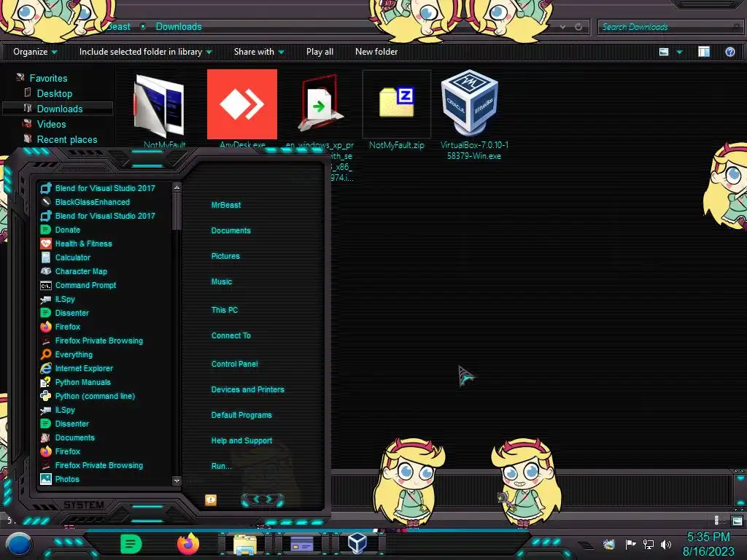Open Character Map
This screenshot has height=560, width=747.
[81, 271]
